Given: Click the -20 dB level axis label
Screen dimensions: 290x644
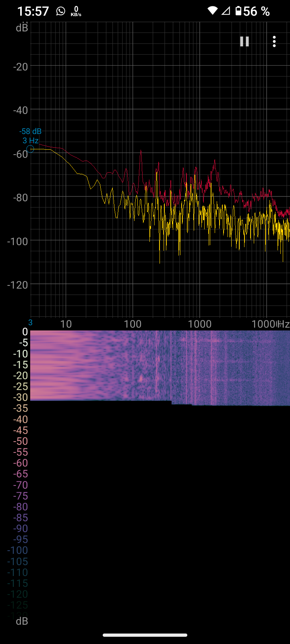Looking at the screenshot, I should [x=20, y=66].
